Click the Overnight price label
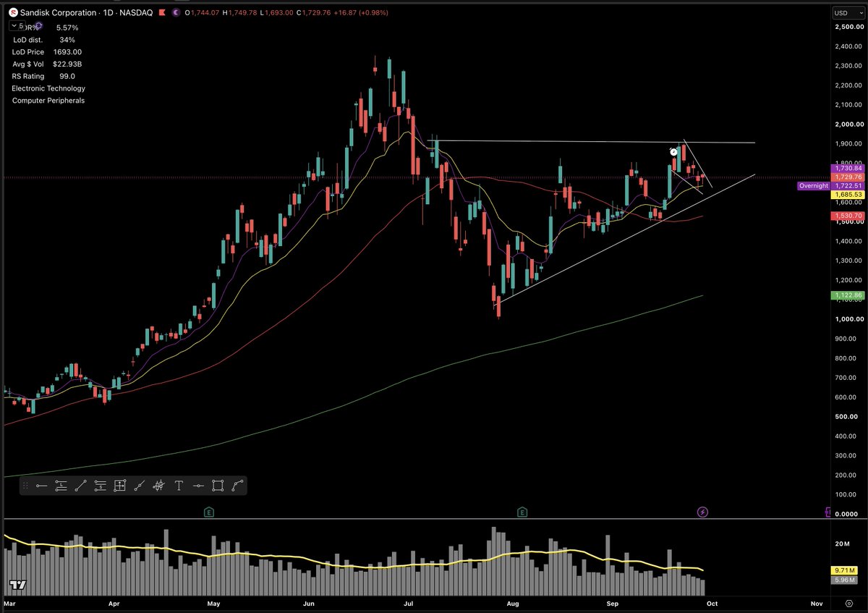Image resolution: width=868 pixels, height=613 pixels. 813,186
